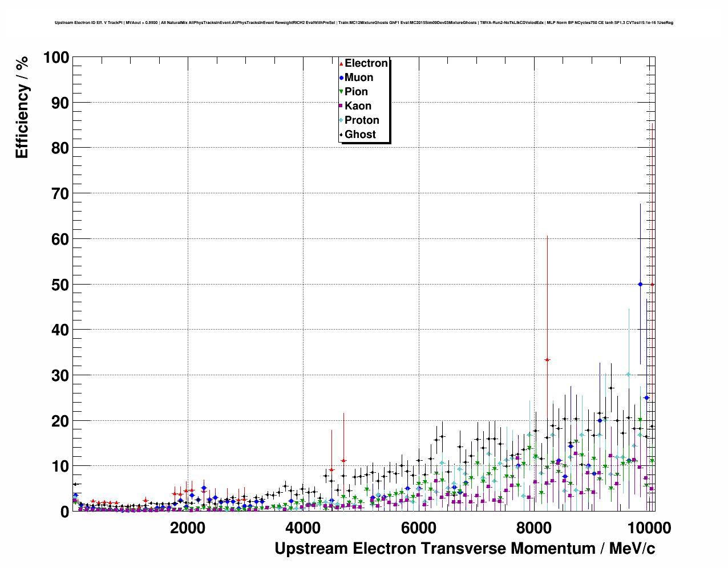Image resolution: width=728 pixels, height=568 pixels.
Task: Click the 2000 tick label on x-axis
Action: coord(187,528)
